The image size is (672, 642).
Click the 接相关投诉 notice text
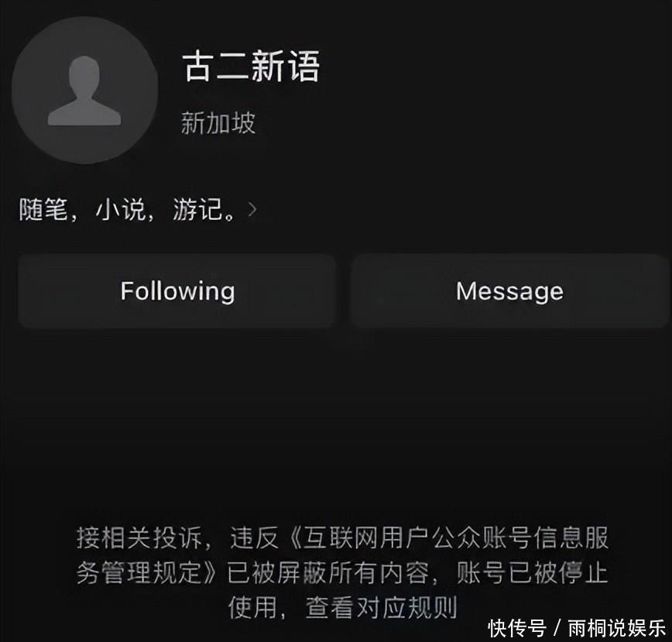(x=139, y=538)
